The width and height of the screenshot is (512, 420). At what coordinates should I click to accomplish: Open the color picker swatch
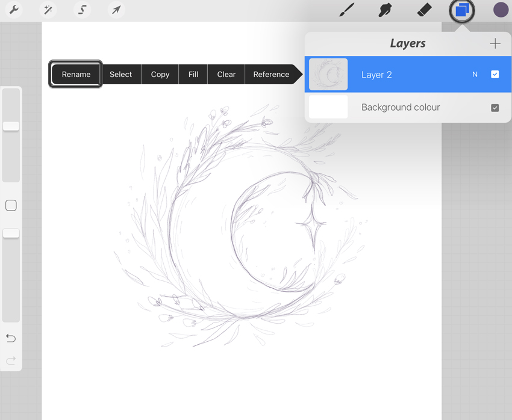pyautogui.click(x=501, y=10)
